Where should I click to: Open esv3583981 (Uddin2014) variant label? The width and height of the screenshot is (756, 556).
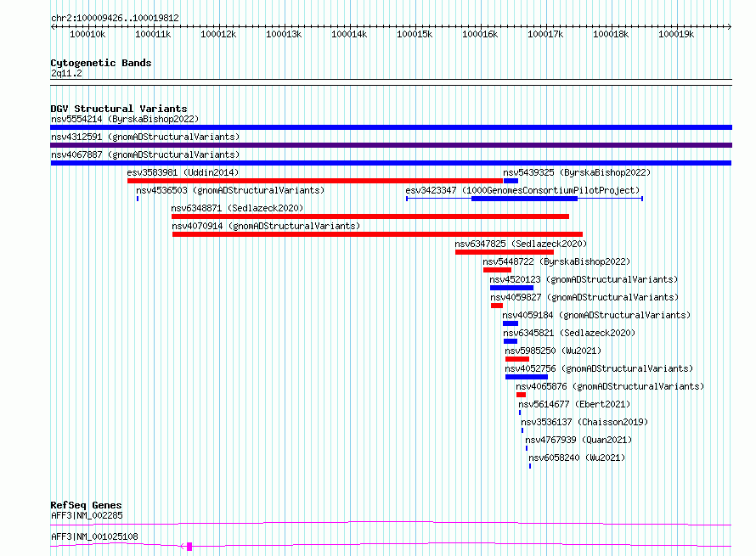tap(183, 172)
